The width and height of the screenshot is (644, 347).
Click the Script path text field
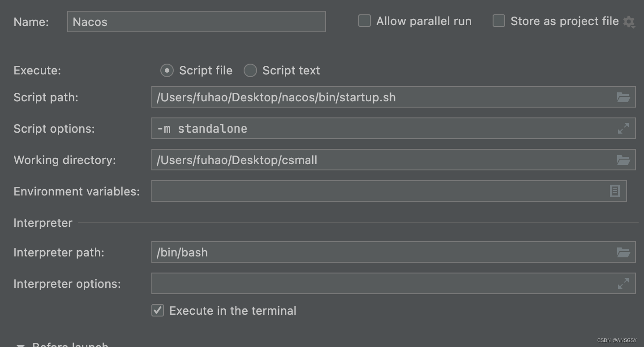point(393,97)
